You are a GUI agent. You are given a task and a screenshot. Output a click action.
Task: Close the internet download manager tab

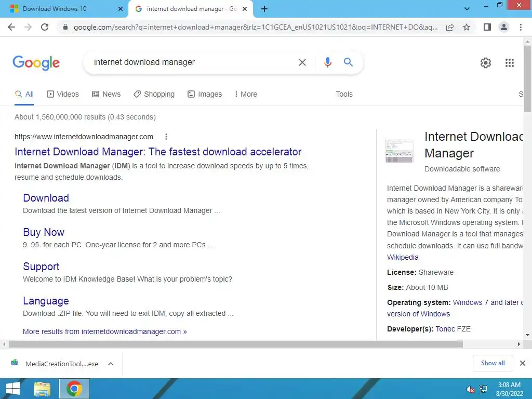click(x=245, y=9)
